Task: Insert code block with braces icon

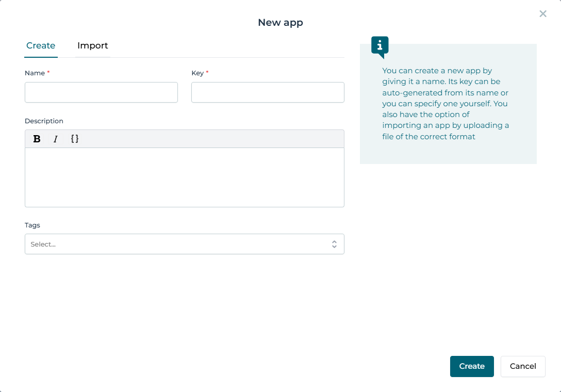Action: click(74, 139)
